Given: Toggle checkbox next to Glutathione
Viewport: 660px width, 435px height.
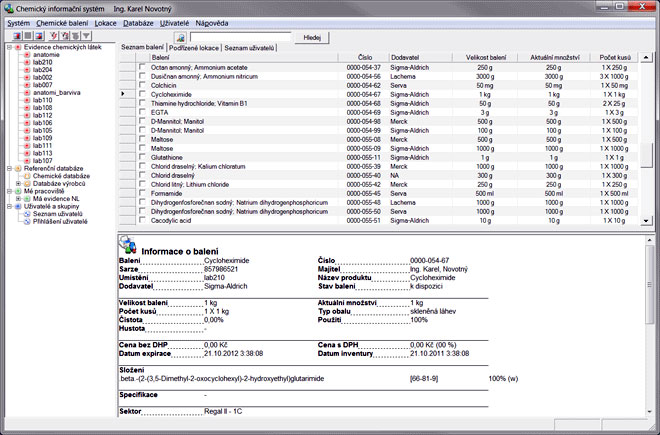Looking at the screenshot, I should [x=142, y=157].
